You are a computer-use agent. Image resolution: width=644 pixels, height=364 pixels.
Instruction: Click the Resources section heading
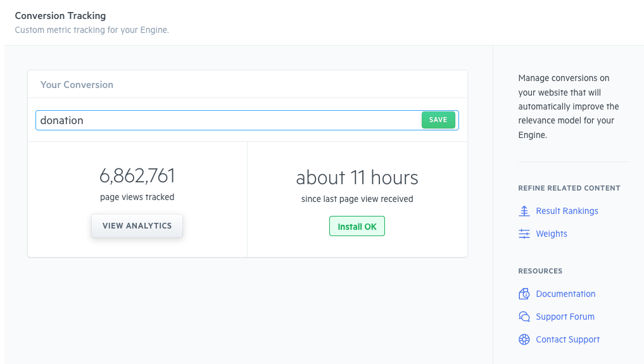[x=540, y=271]
